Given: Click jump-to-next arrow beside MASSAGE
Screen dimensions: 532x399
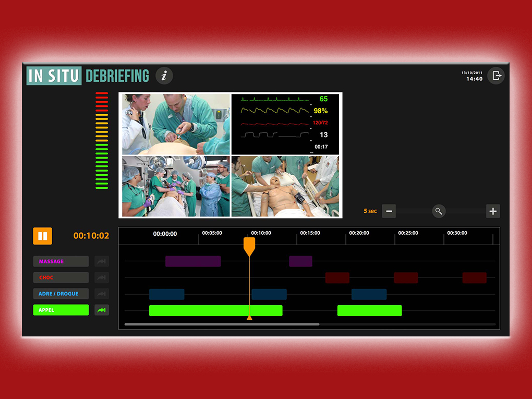Looking at the screenshot, I should tap(102, 261).
